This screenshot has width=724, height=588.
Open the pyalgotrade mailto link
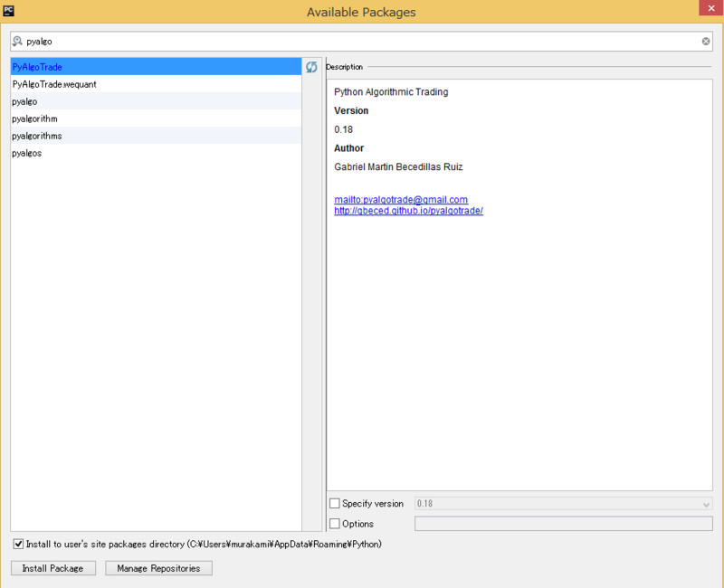[x=403, y=199]
